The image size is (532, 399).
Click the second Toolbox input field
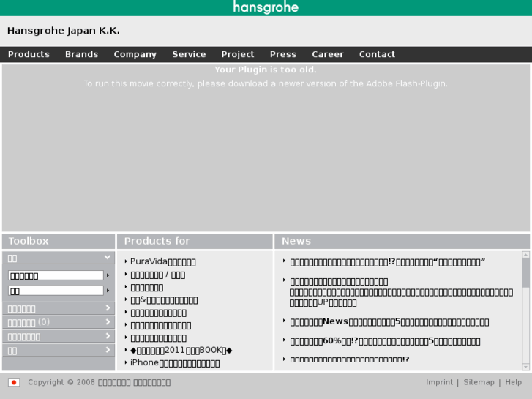coord(56,291)
